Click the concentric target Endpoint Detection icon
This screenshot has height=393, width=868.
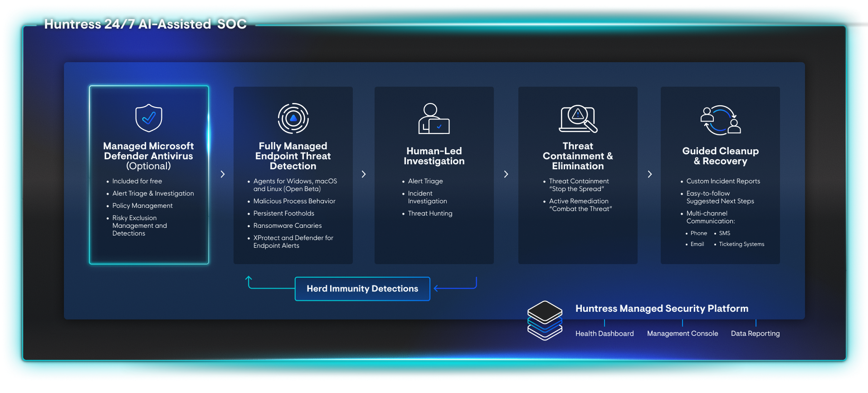coord(293,118)
